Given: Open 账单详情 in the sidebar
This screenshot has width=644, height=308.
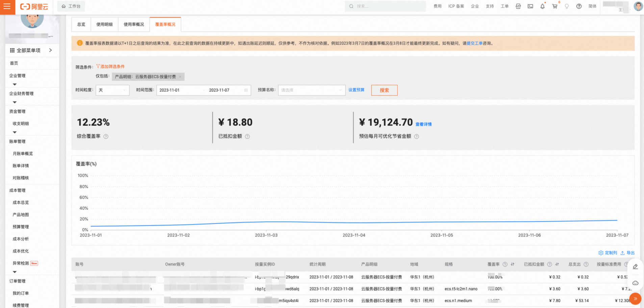Looking at the screenshot, I should point(21,166).
